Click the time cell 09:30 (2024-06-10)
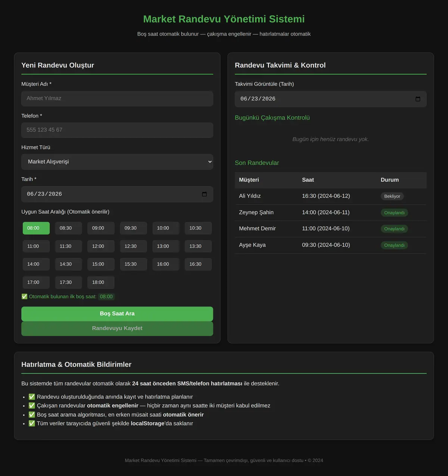Image resolution: width=448 pixels, height=476 pixels. (x=326, y=245)
